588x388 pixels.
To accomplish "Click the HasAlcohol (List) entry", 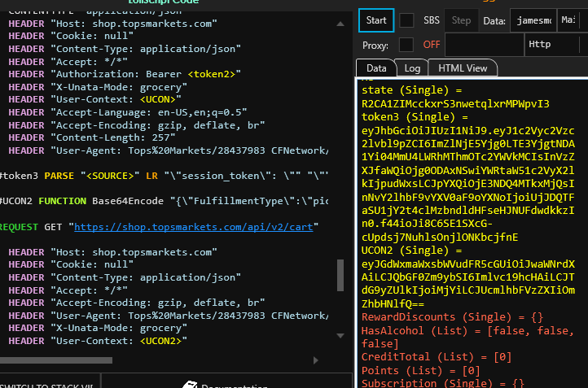I will pos(467,337).
